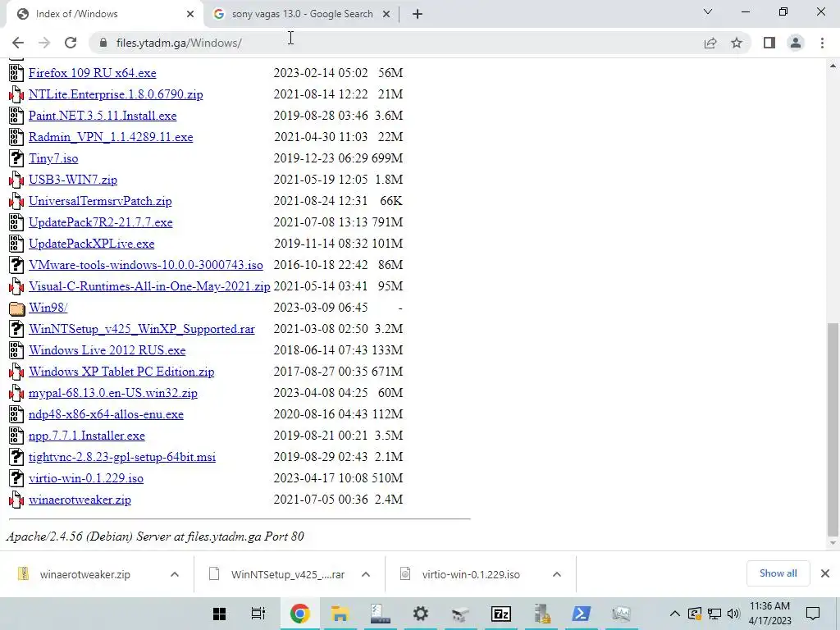
Task: Click Show all downloads button
Action: (x=778, y=573)
